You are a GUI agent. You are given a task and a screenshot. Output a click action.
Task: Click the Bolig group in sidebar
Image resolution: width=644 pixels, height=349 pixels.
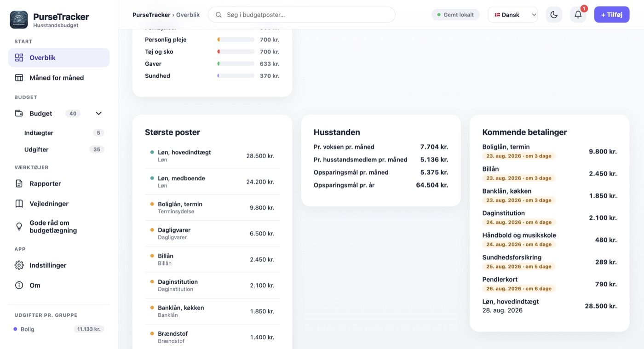[59, 329]
